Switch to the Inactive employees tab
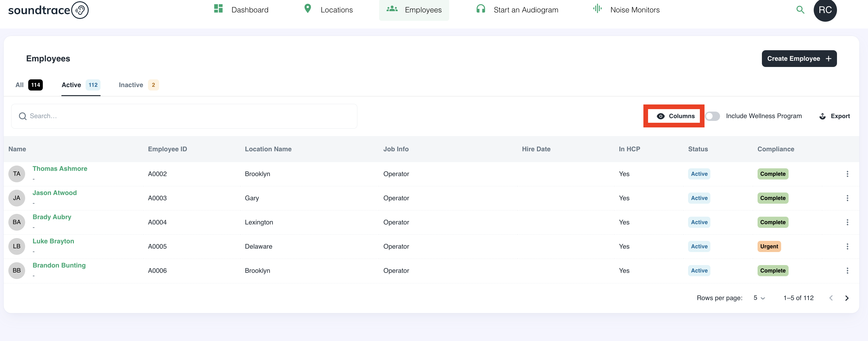868x341 pixels. click(138, 85)
